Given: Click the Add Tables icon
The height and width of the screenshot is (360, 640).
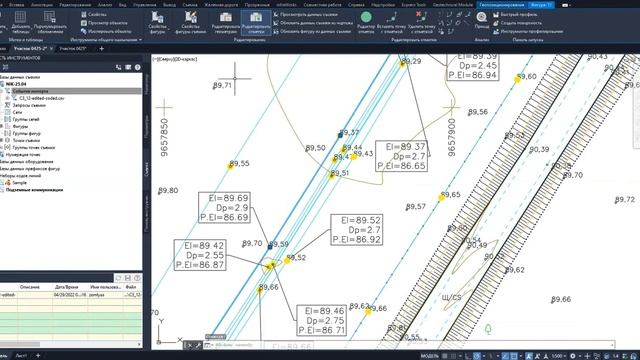Looking at the screenshot, I should pos(20,18).
